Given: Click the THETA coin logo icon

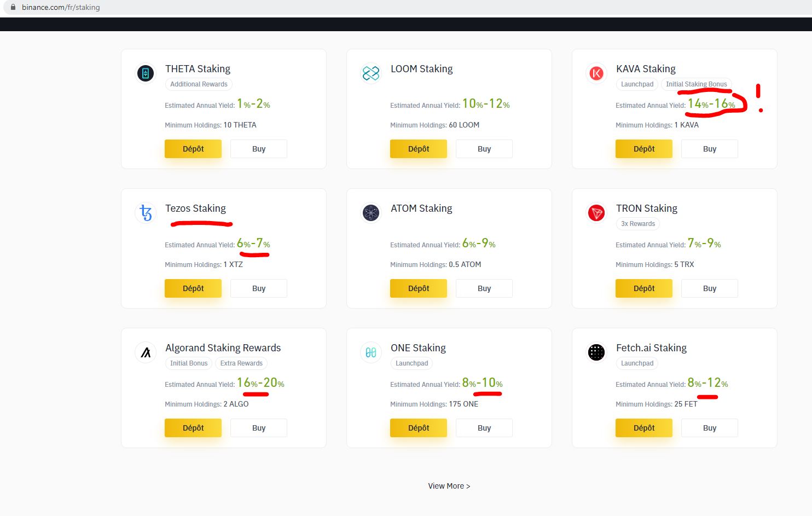Looking at the screenshot, I should point(146,73).
